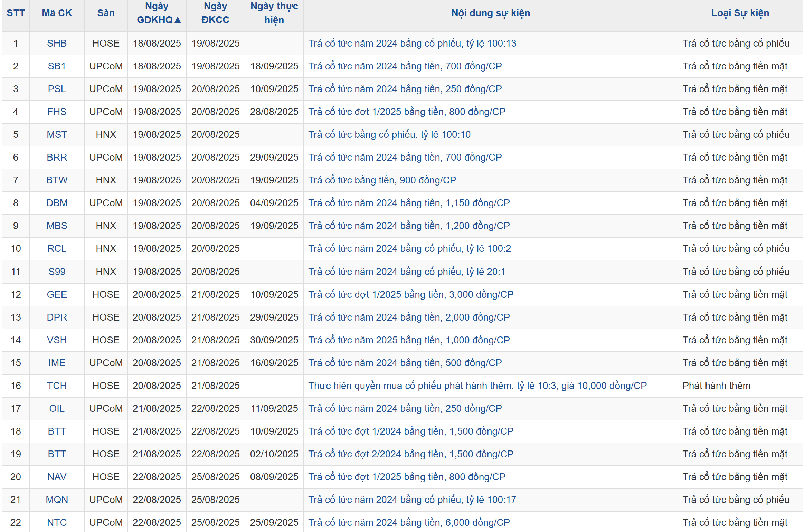Open the MQN stock code link
The height and width of the screenshot is (532, 805).
pos(57,500)
